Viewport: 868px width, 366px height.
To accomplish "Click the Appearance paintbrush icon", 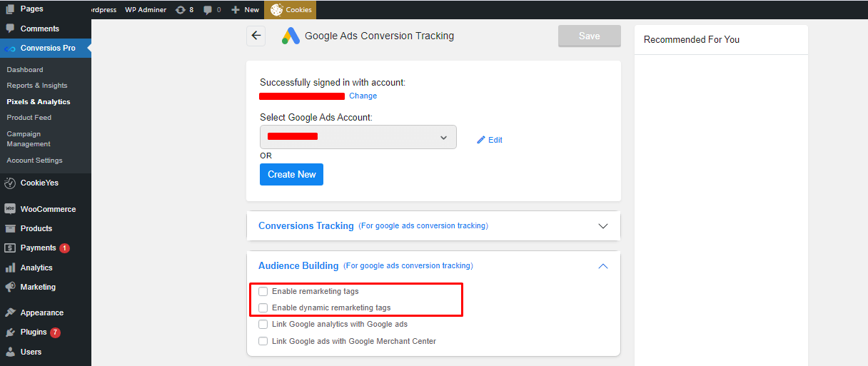I will pyautogui.click(x=10, y=312).
